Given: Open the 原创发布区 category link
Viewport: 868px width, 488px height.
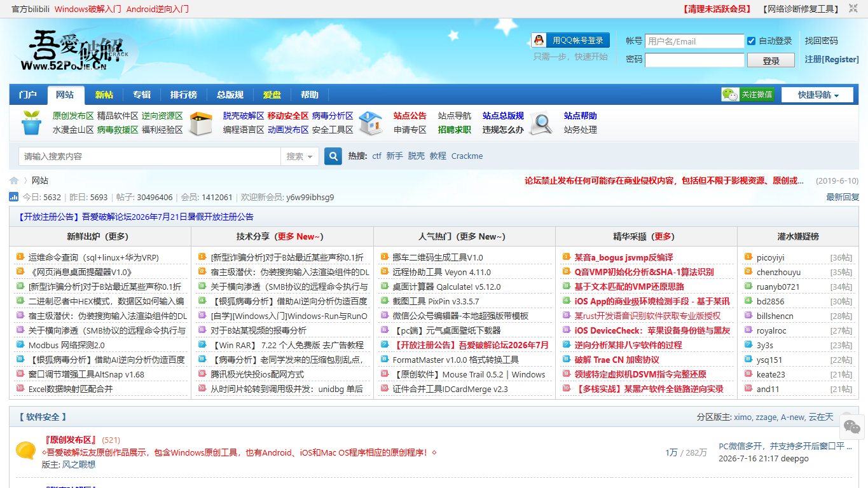Looking at the screenshot, I should (73, 116).
